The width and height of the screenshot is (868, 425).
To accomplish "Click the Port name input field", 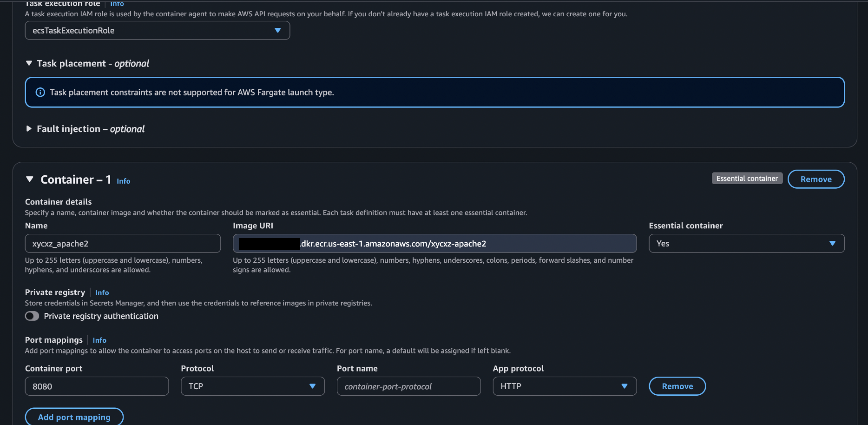I will [408, 386].
